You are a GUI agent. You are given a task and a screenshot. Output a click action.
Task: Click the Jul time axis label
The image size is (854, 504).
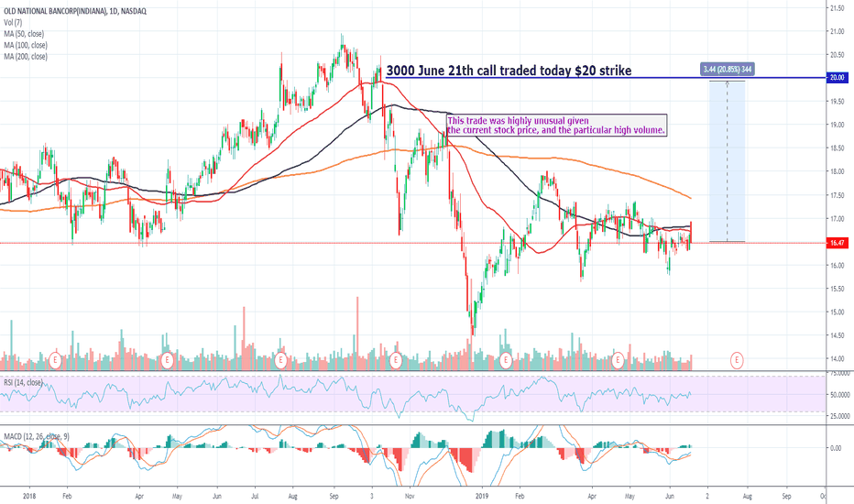(x=255, y=497)
